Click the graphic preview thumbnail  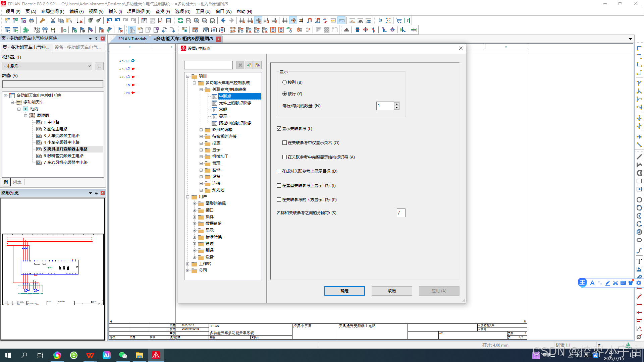53,269
